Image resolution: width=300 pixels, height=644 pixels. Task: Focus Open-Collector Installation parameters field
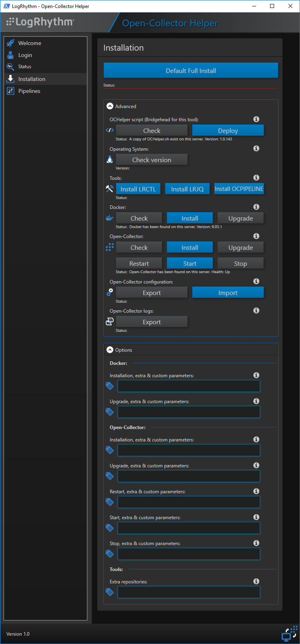189,450
